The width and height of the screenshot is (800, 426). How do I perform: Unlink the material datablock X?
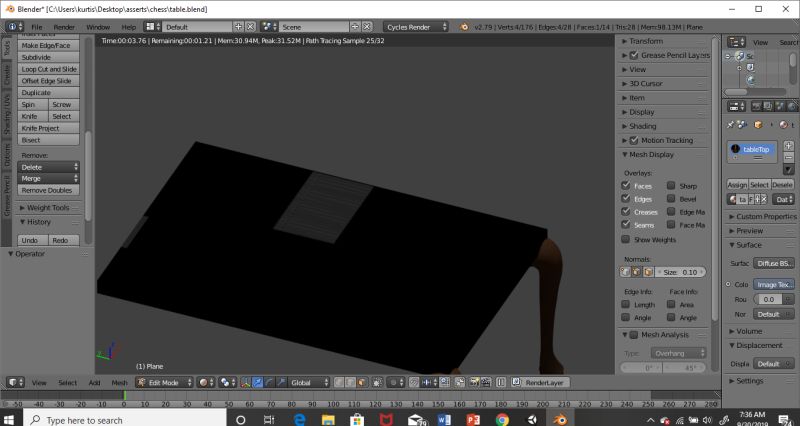[764, 199]
